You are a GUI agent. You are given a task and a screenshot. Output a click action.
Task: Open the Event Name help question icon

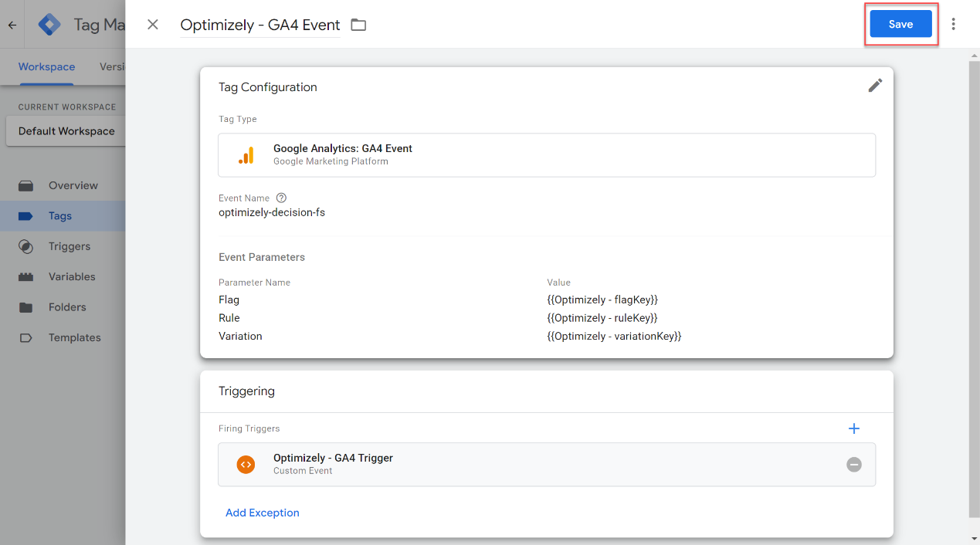tap(281, 198)
